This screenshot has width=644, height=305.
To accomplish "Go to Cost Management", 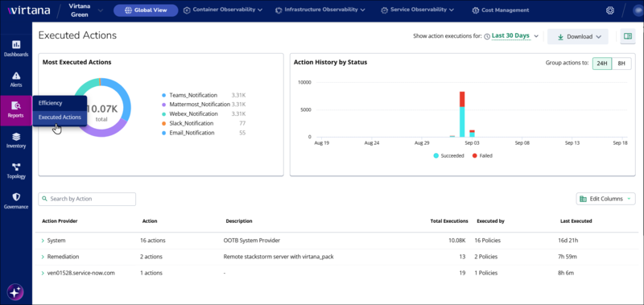I will tap(500, 10).
